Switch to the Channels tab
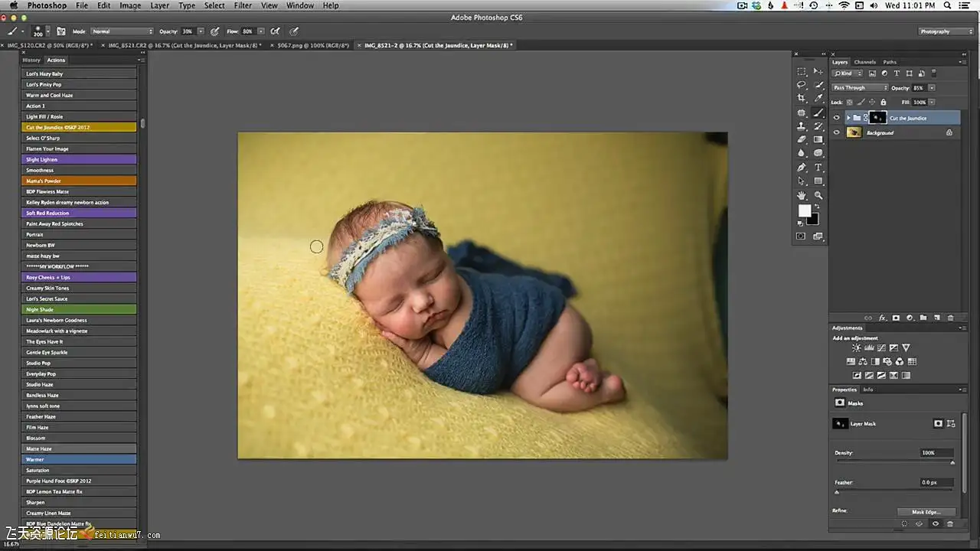980x551 pixels. (x=864, y=62)
